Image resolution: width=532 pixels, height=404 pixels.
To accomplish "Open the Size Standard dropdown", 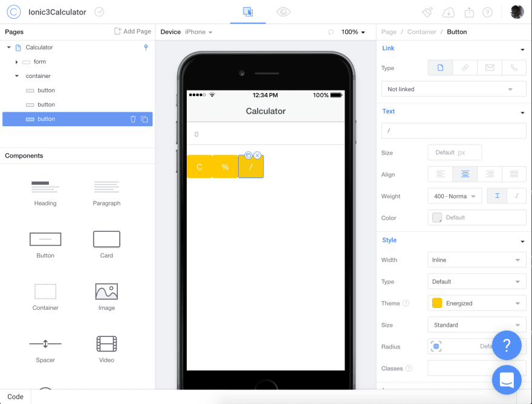I will pos(477,325).
